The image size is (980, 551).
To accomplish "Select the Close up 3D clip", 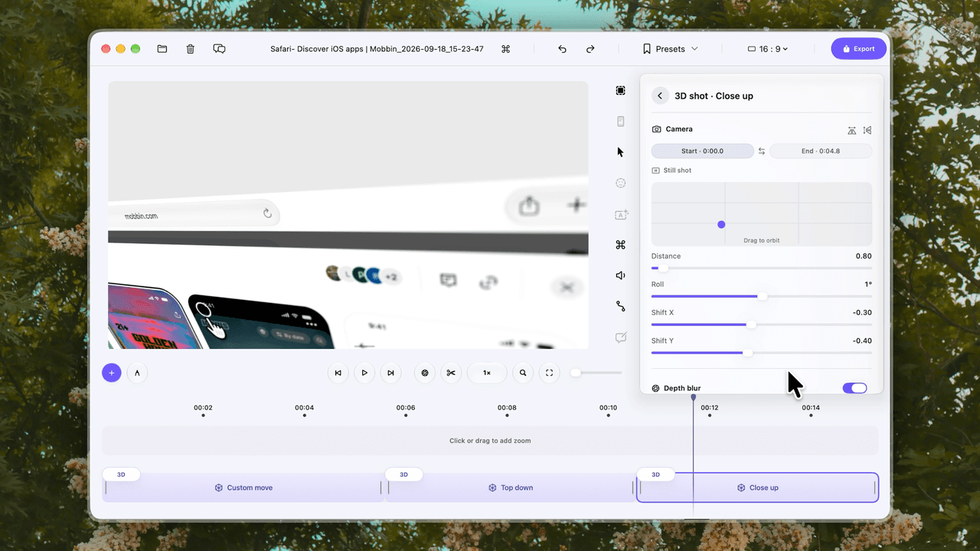I will pyautogui.click(x=757, y=487).
